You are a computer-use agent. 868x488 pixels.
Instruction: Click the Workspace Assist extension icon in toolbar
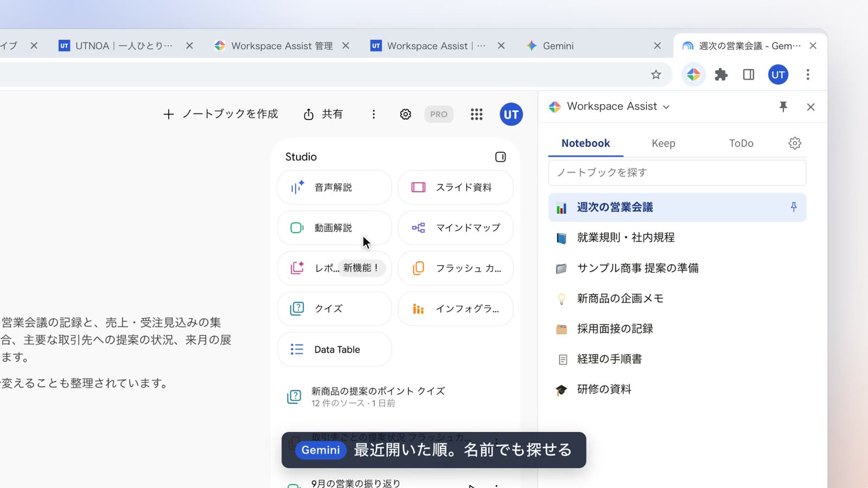693,75
